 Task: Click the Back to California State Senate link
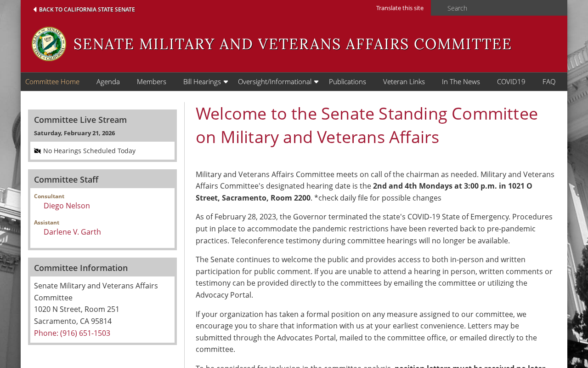pyautogui.click(x=87, y=9)
